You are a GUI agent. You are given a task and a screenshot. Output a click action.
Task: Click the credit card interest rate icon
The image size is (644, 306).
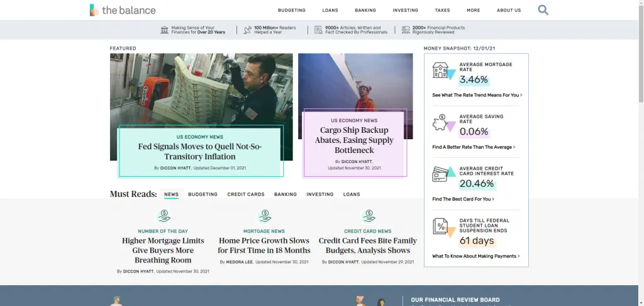440,174
